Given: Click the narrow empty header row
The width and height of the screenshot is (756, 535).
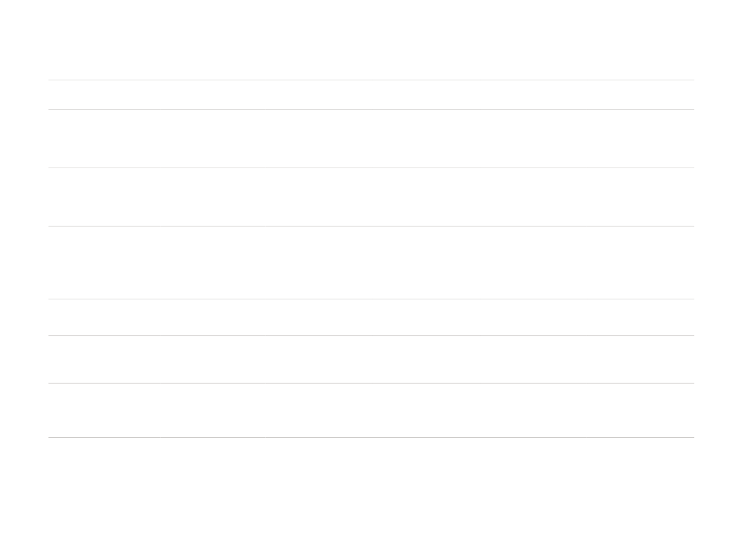Looking at the screenshot, I should point(371,95).
